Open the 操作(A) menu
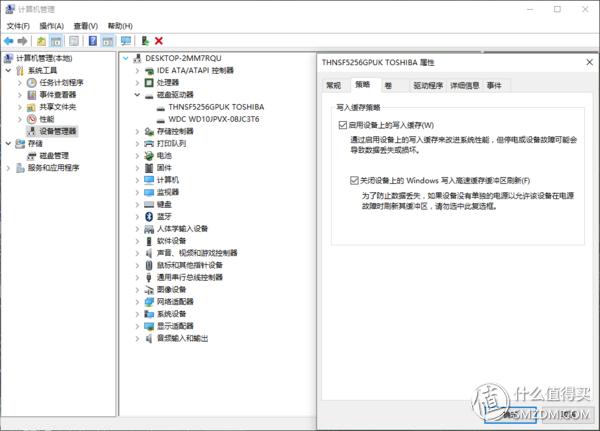 coord(54,25)
